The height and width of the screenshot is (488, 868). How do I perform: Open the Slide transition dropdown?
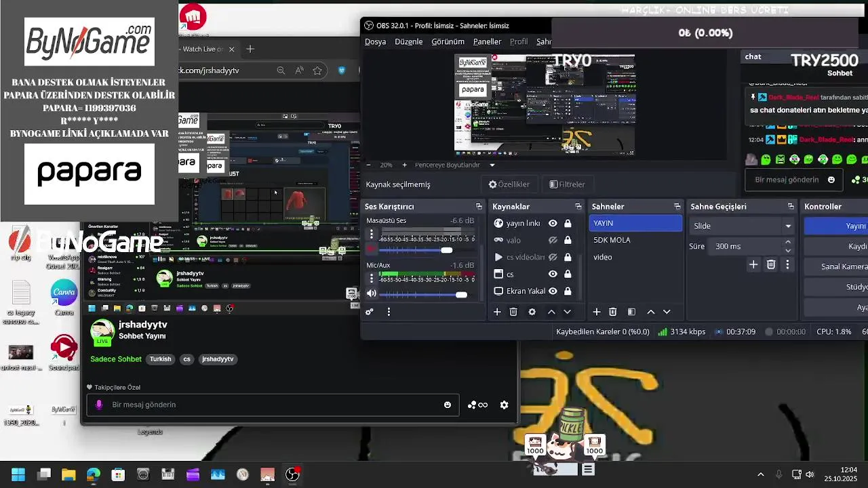click(742, 226)
